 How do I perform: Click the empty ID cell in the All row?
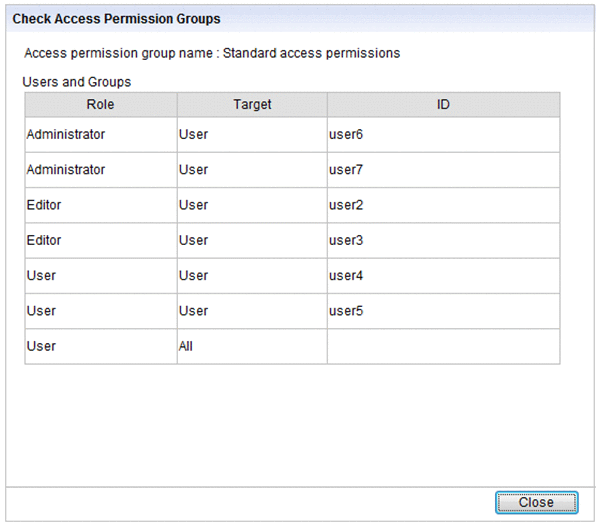coord(443,346)
